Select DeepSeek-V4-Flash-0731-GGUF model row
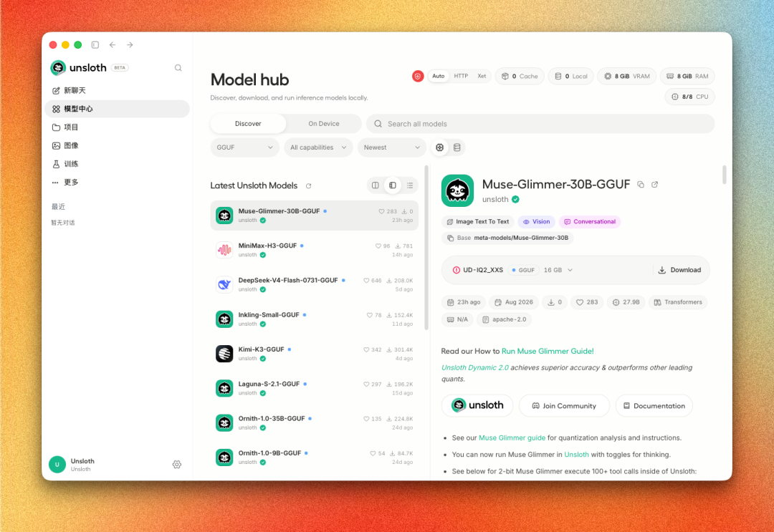The height and width of the screenshot is (532, 774). pyautogui.click(x=315, y=284)
